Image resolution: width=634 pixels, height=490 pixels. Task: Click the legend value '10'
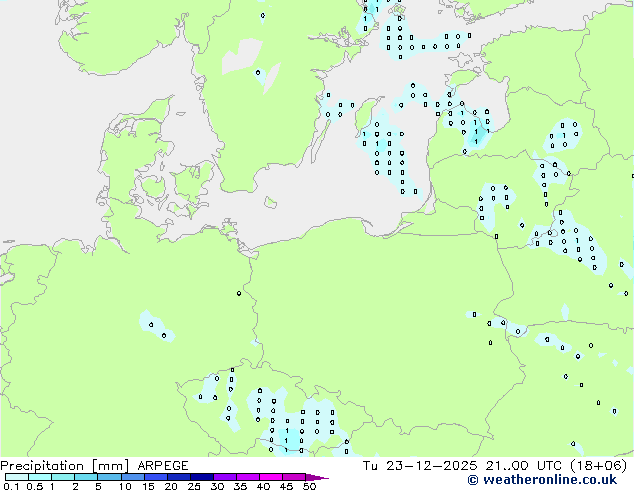125,486
